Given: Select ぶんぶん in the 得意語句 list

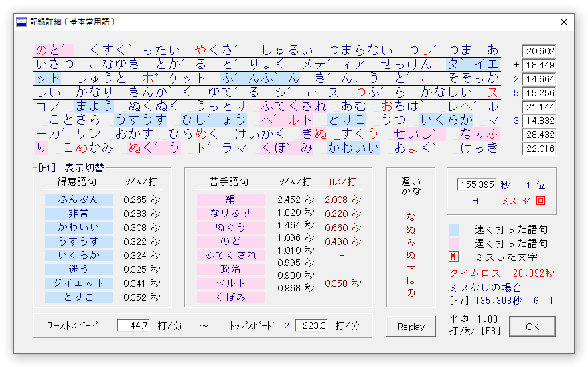Looking at the screenshot, I should pos(79,200).
